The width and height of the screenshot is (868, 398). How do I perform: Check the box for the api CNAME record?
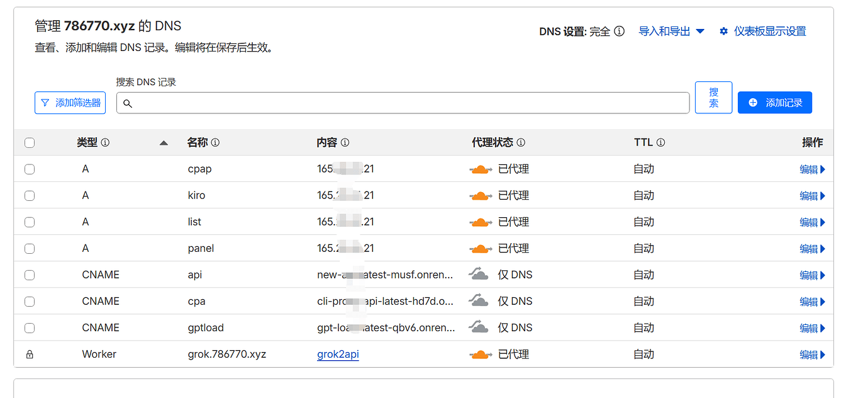pos(30,275)
